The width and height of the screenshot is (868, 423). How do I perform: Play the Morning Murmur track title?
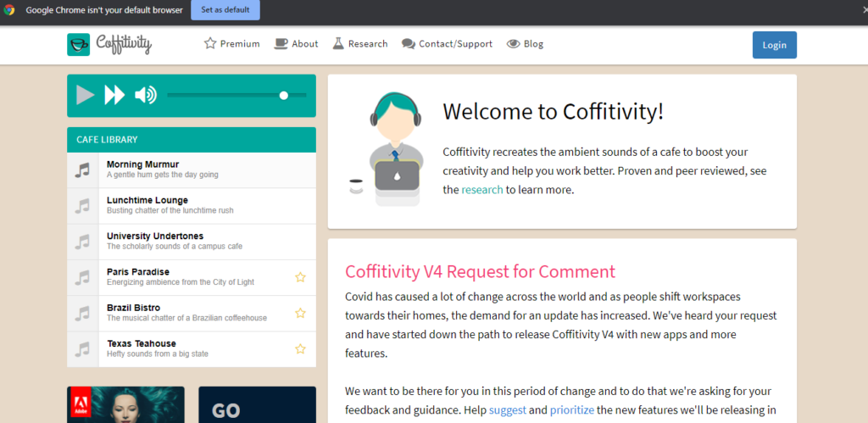(x=142, y=164)
